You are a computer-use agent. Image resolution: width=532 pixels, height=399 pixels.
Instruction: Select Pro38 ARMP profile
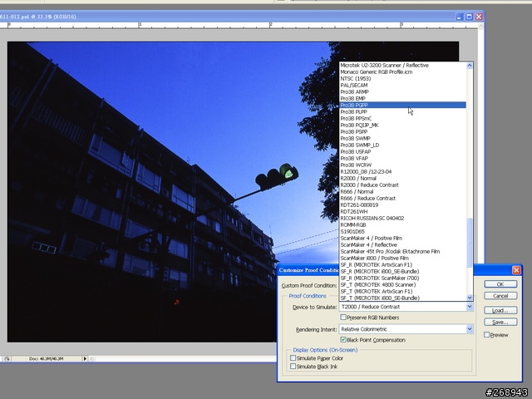coord(402,91)
